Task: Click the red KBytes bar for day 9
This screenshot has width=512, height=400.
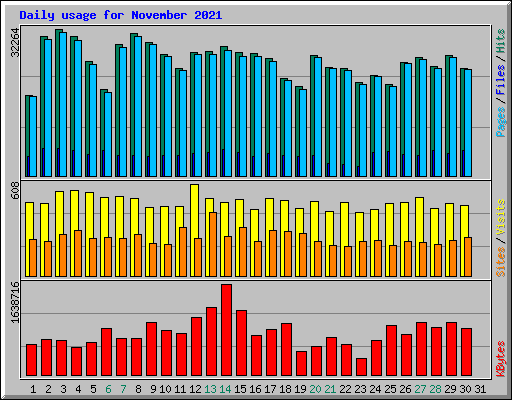Action: coord(151,349)
